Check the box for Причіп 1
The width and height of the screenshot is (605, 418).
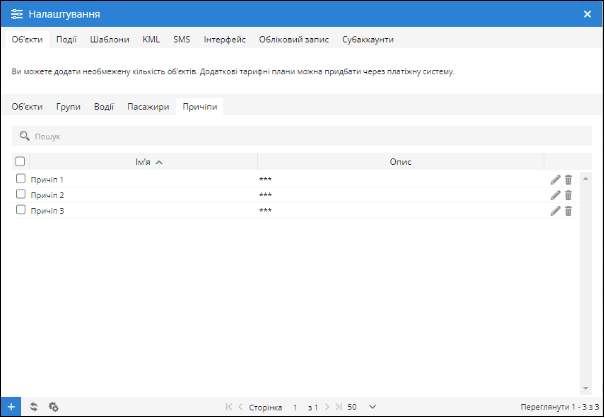pos(21,178)
